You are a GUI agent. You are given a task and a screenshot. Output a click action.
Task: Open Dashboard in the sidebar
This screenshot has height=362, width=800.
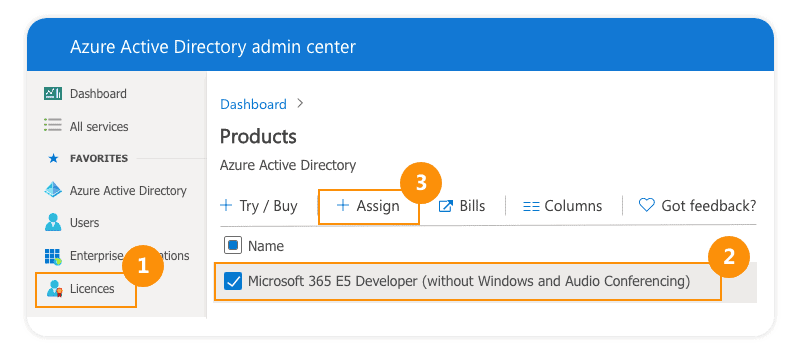click(x=98, y=94)
